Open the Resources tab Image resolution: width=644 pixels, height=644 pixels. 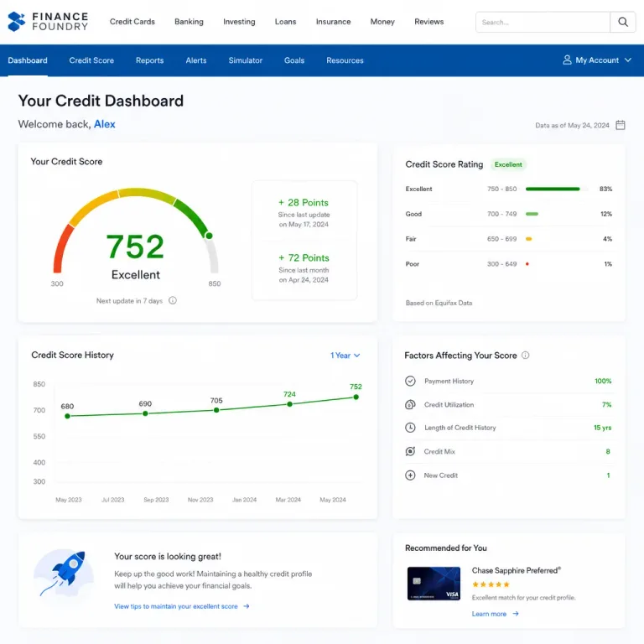tap(345, 60)
